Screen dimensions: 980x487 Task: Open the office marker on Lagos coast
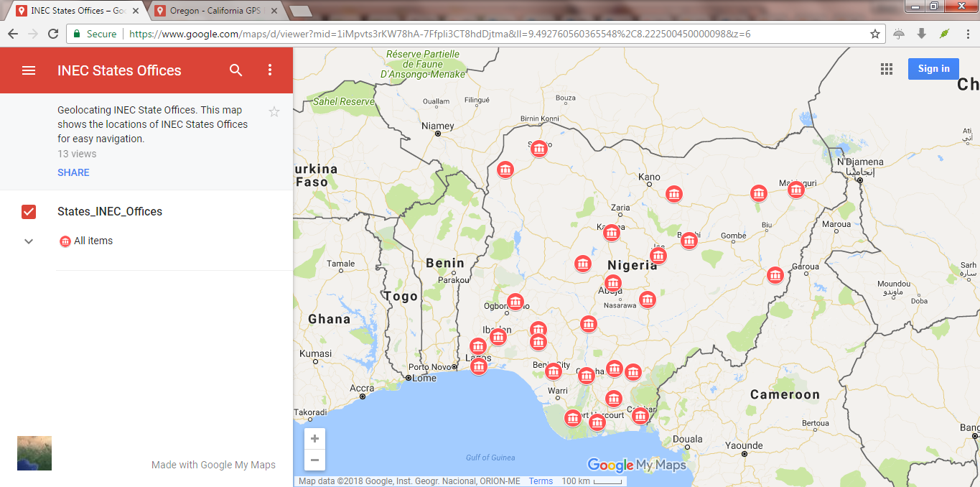[479, 366]
